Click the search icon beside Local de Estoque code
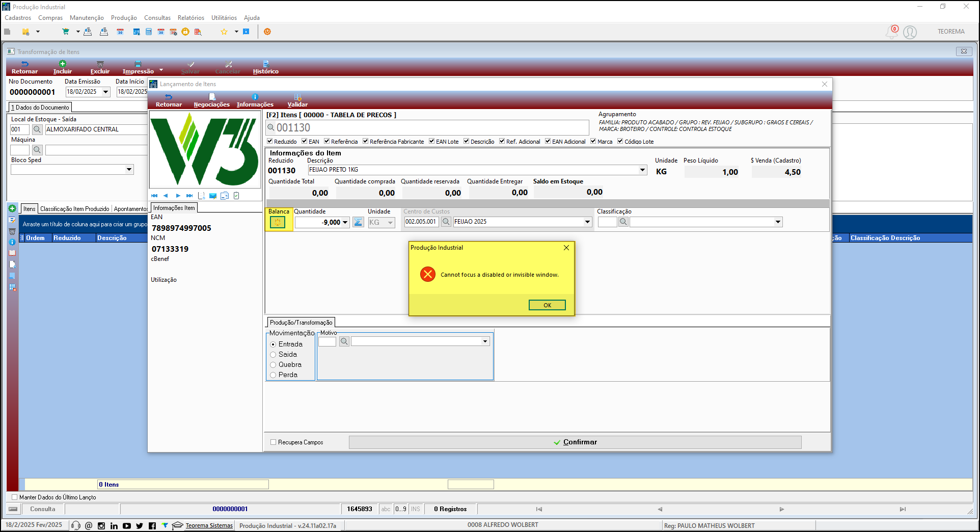Image resolution: width=980 pixels, height=532 pixels. (37, 129)
